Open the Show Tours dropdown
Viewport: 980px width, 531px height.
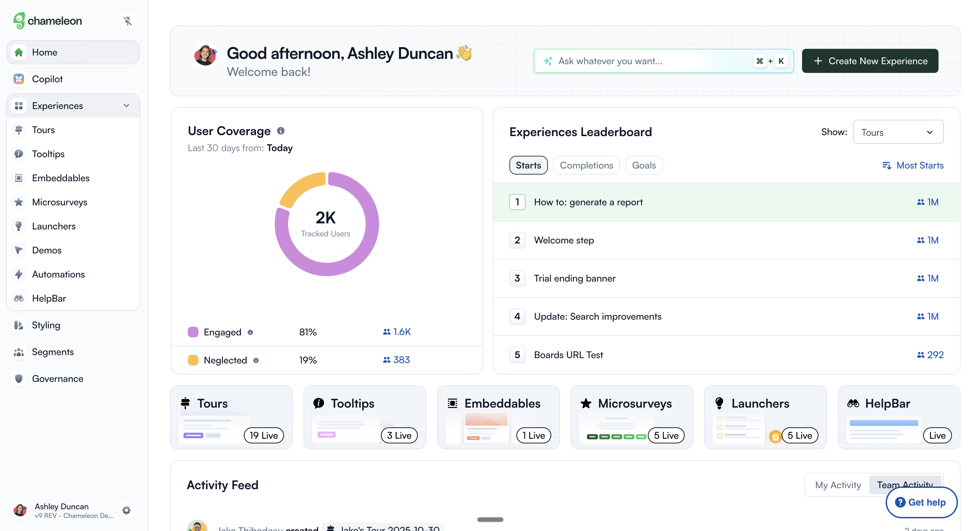[x=897, y=132]
